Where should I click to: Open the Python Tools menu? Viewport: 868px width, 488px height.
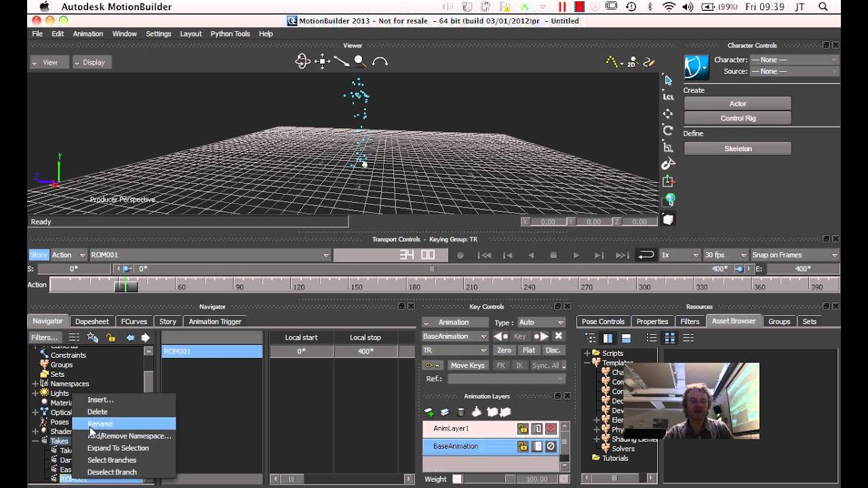tap(230, 34)
